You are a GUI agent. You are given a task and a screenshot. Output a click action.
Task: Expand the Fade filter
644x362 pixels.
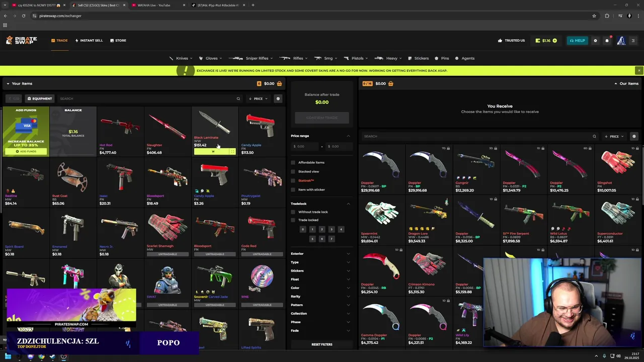coord(321,330)
